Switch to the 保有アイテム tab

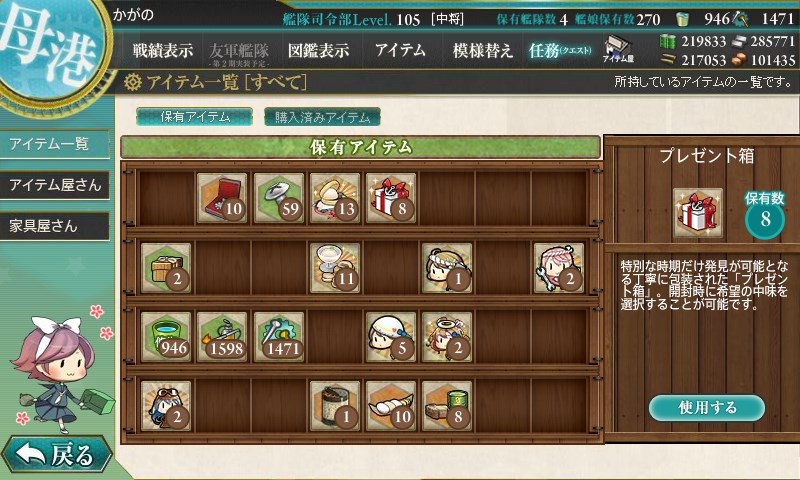click(x=194, y=117)
